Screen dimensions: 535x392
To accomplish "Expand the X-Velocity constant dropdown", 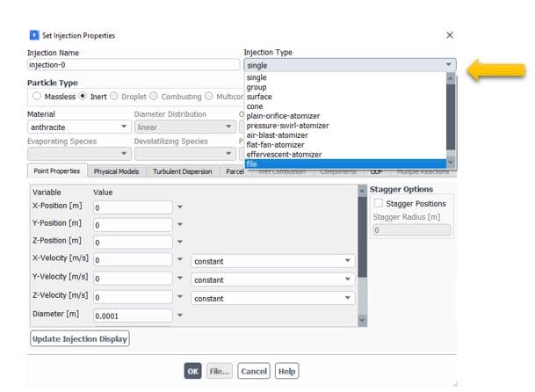I will coord(346,261).
